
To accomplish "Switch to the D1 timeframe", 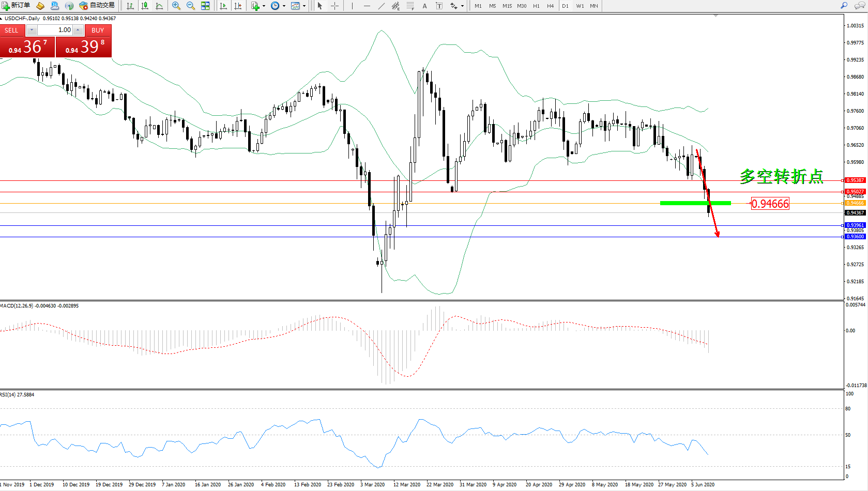I will pos(565,6).
